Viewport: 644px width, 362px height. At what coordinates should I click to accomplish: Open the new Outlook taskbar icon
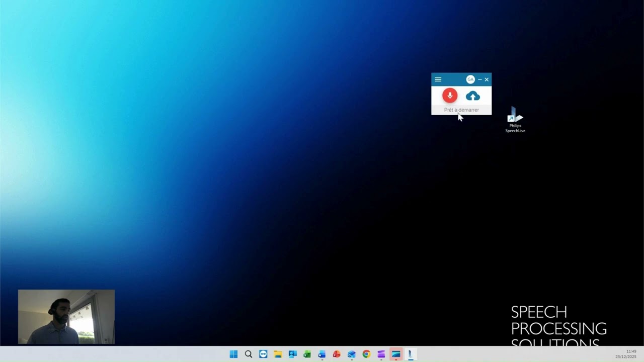[352, 354]
